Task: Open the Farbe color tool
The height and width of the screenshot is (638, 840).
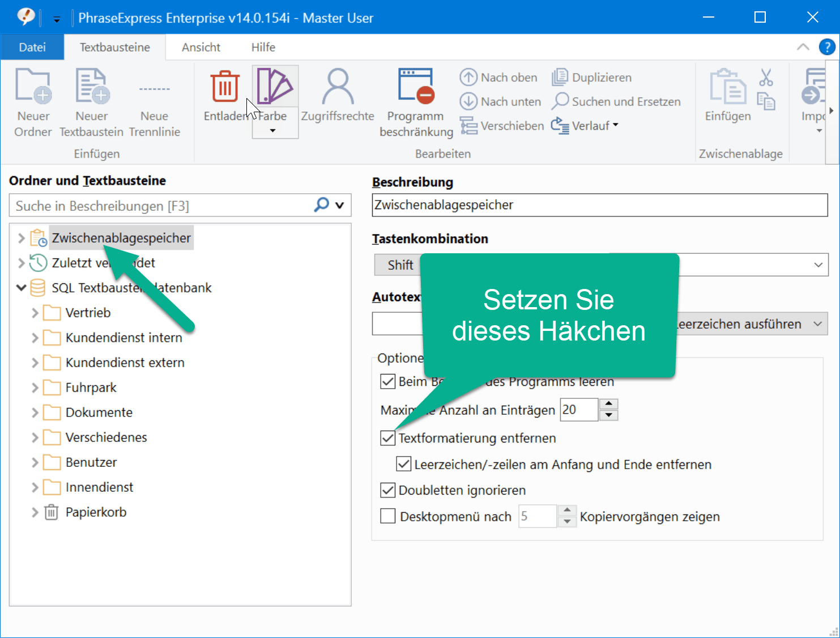Action: tap(275, 86)
